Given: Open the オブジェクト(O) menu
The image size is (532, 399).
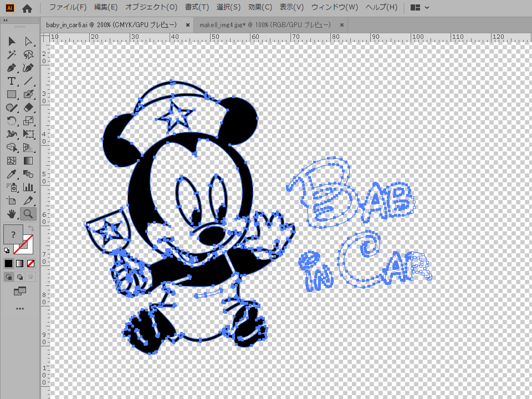Looking at the screenshot, I should (x=151, y=7).
